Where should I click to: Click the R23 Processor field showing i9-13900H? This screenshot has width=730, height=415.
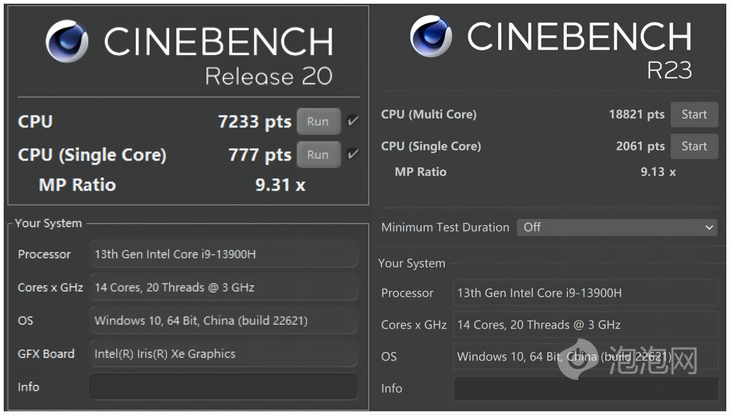click(x=585, y=293)
